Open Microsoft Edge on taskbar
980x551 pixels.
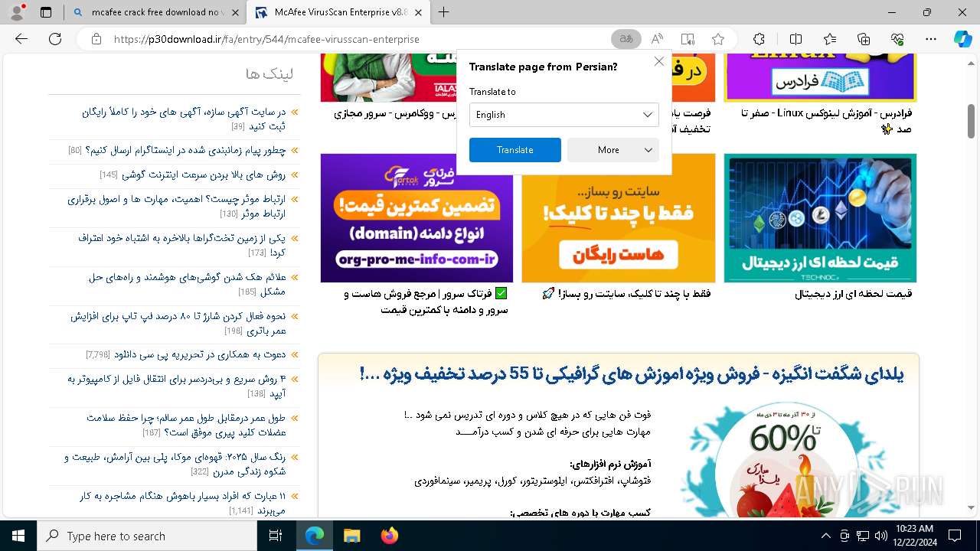pyautogui.click(x=315, y=536)
